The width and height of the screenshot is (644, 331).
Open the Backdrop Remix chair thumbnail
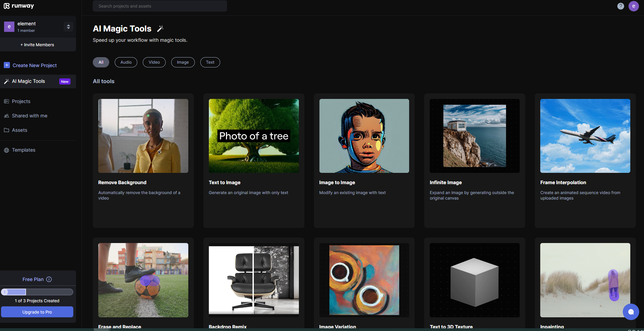click(x=254, y=280)
